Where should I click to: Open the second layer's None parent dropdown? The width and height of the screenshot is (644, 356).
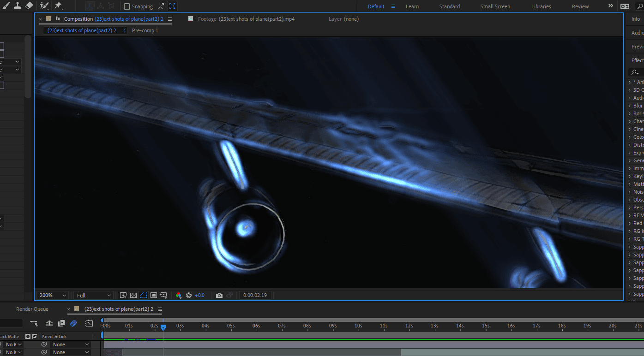coord(71,352)
